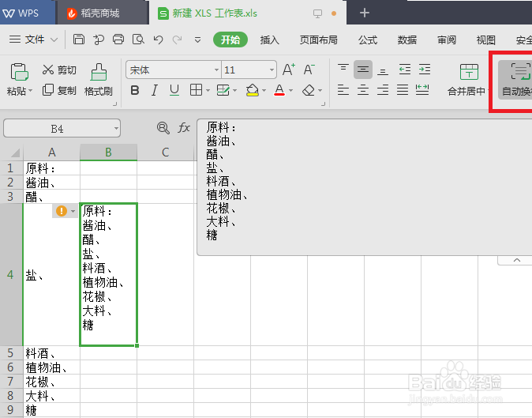Click the fx insert function button
This screenshot has height=418, width=532.
(x=184, y=128)
